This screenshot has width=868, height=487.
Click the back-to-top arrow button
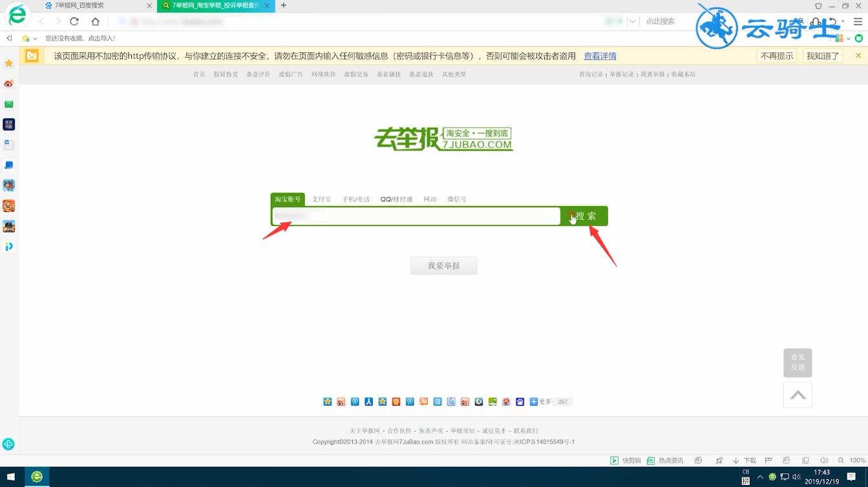click(x=798, y=395)
